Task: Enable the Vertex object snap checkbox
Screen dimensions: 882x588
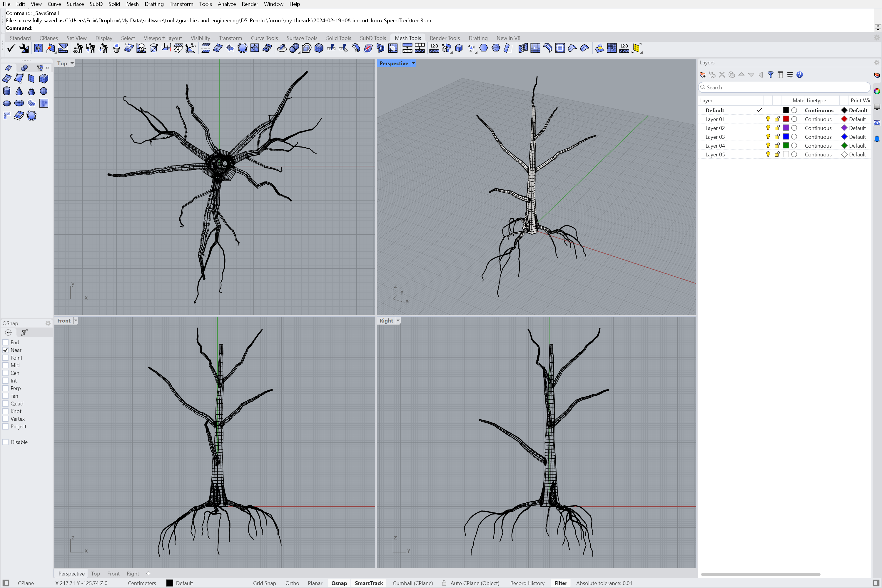Action: 6,419
